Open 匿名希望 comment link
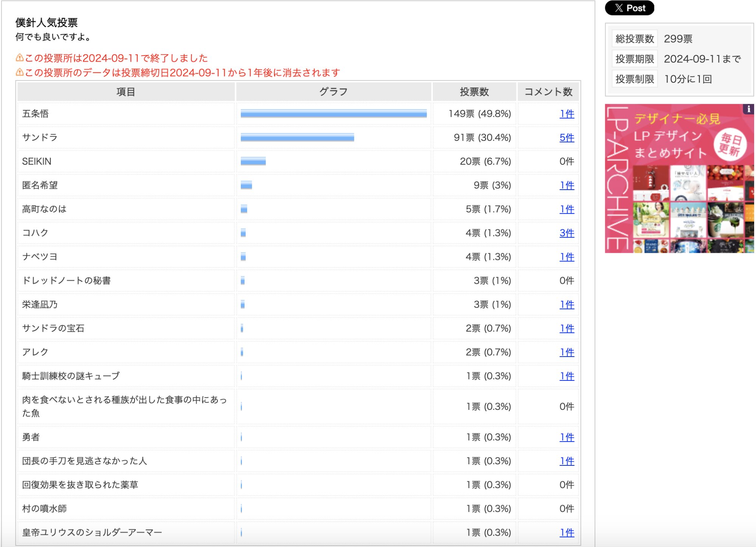 click(566, 185)
